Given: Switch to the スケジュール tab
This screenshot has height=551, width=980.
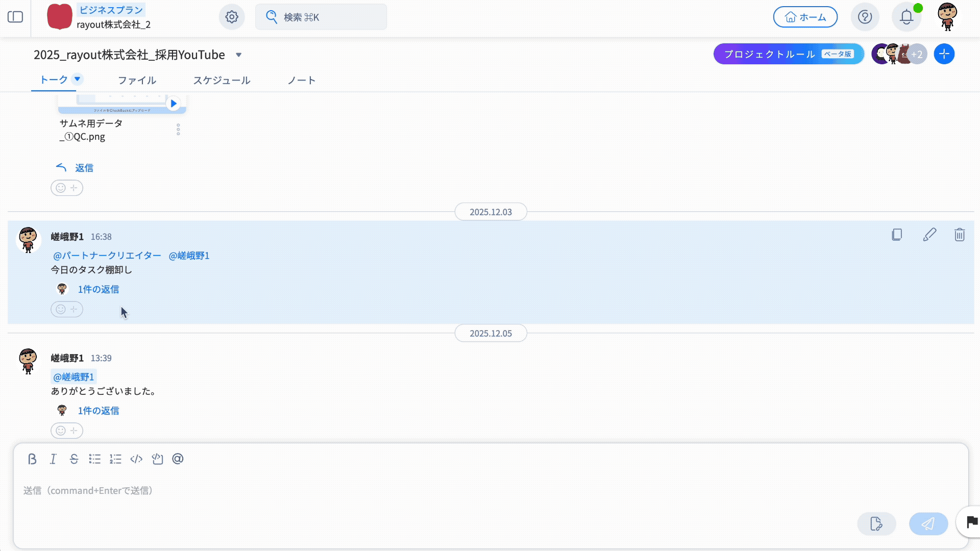Looking at the screenshot, I should pyautogui.click(x=222, y=81).
